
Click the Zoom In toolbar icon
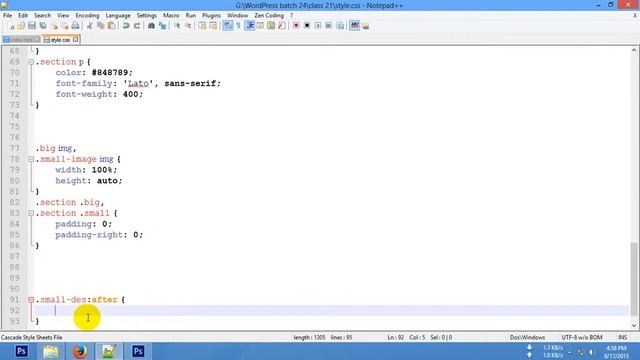[177, 26]
